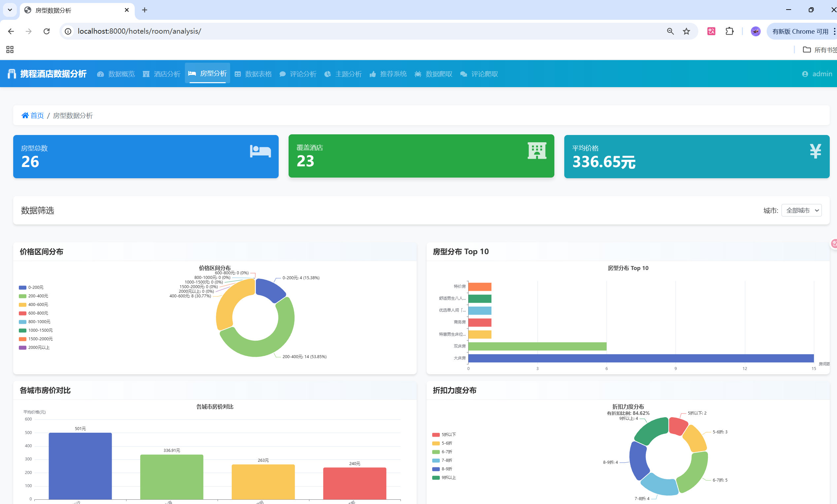Open the admin user menu
Screen dimensions: 837x504
click(x=817, y=74)
